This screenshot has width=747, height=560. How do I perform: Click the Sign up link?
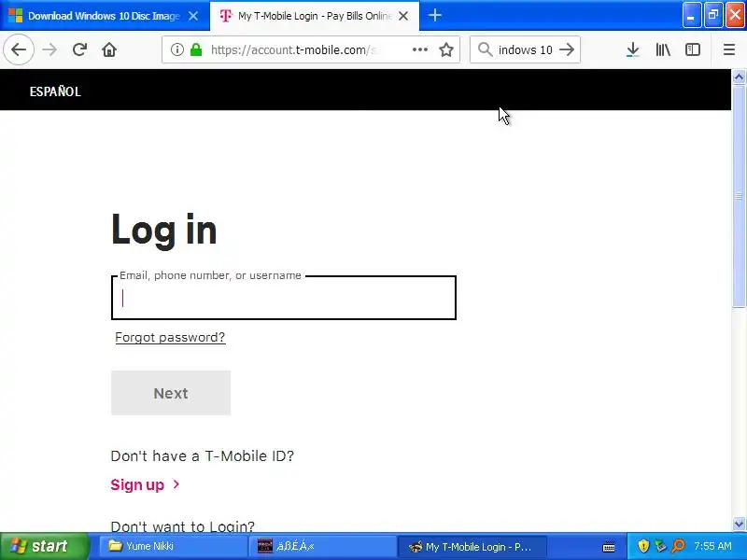click(137, 484)
